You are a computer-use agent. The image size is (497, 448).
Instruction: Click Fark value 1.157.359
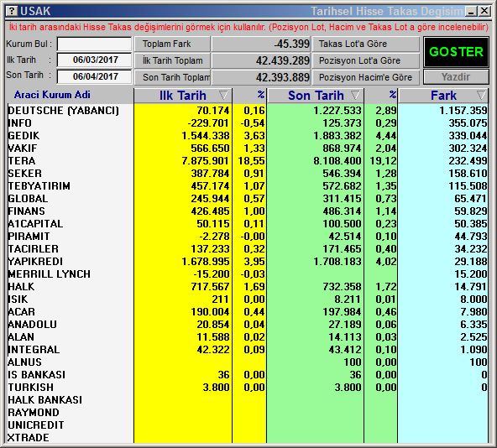(463, 110)
